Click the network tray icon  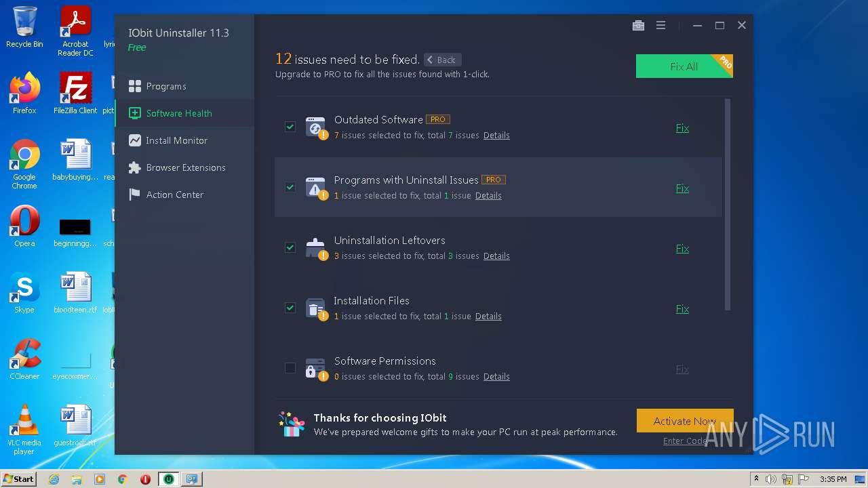pyautogui.click(x=787, y=479)
